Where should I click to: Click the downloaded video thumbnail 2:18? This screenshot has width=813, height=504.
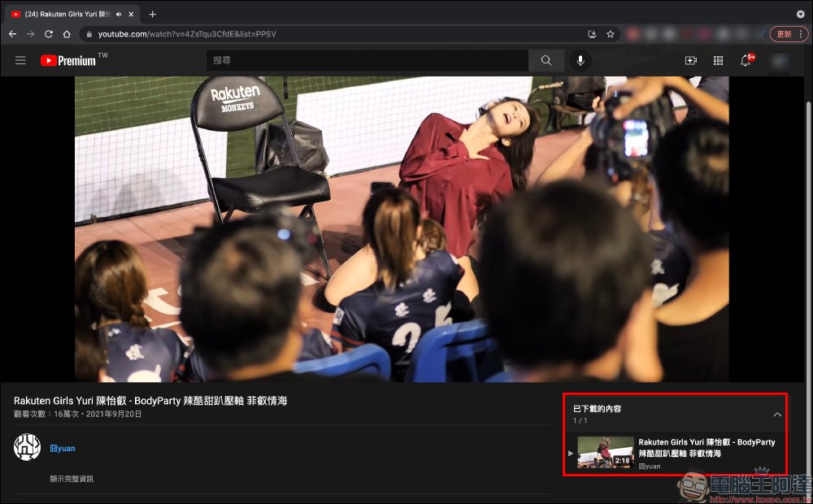pos(606,452)
